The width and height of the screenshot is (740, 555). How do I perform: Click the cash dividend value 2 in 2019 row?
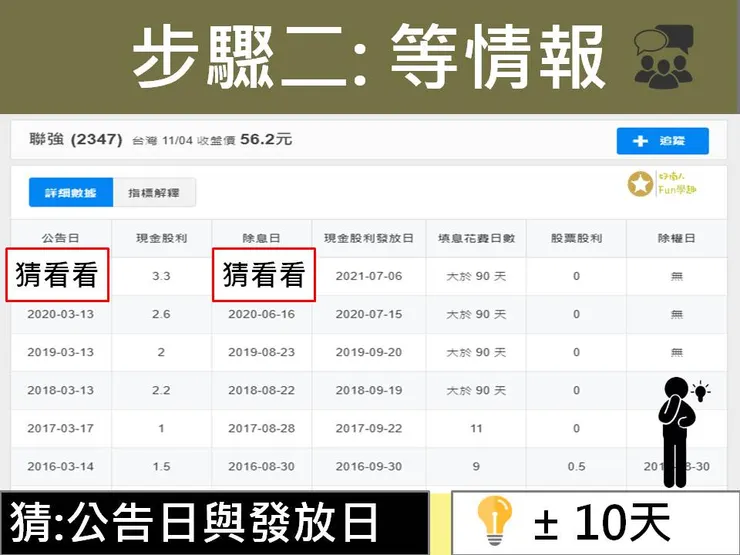161,353
